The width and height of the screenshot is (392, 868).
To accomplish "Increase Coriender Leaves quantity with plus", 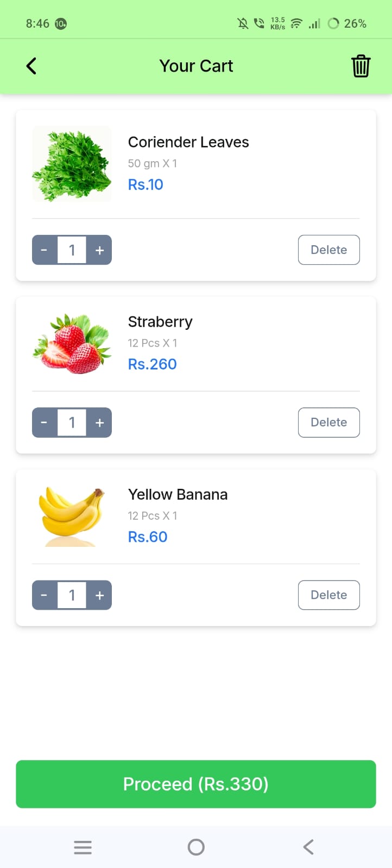I will [x=99, y=250].
